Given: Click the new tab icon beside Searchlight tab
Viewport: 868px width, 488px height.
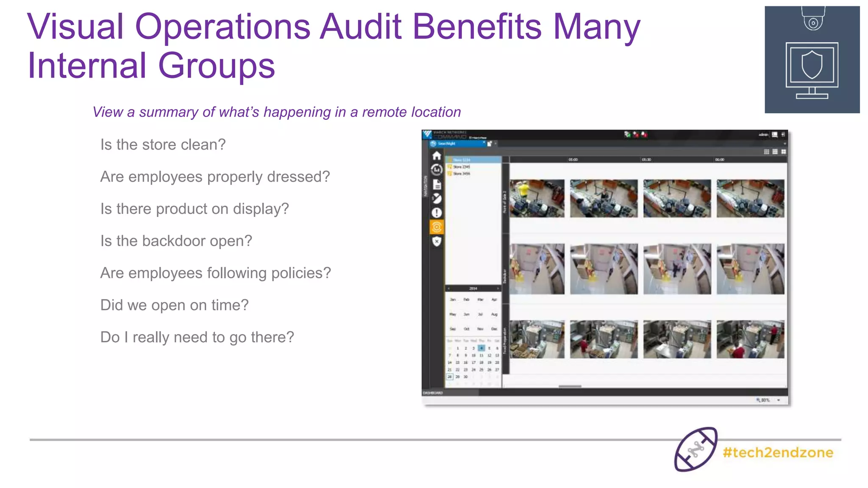Looking at the screenshot, I should pos(490,144).
